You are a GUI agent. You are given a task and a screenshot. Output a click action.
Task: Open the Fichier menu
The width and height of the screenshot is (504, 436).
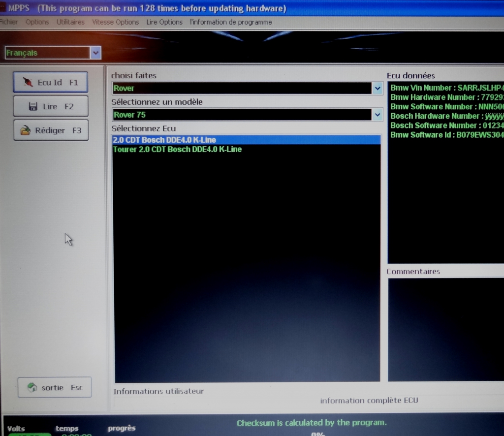point(9,22)
